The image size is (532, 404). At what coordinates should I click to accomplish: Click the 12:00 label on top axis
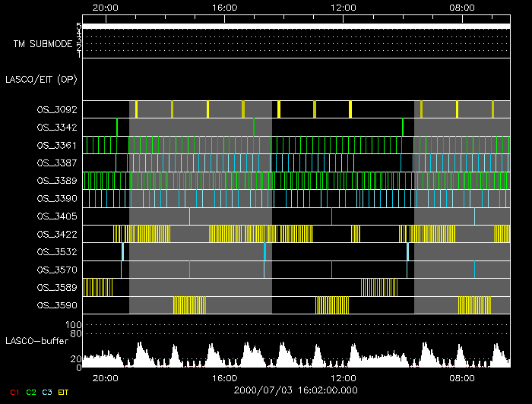tap(344, 7)
